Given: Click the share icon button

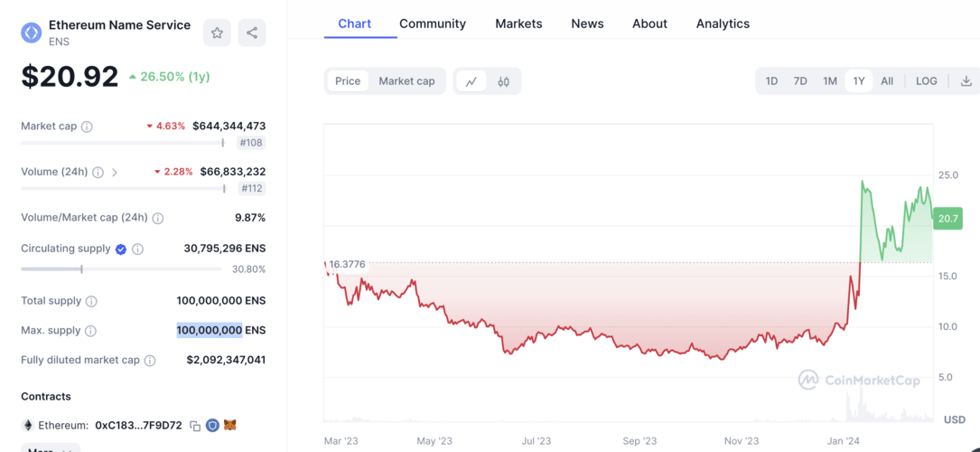Looking at the screenshot, I should 252,33.
